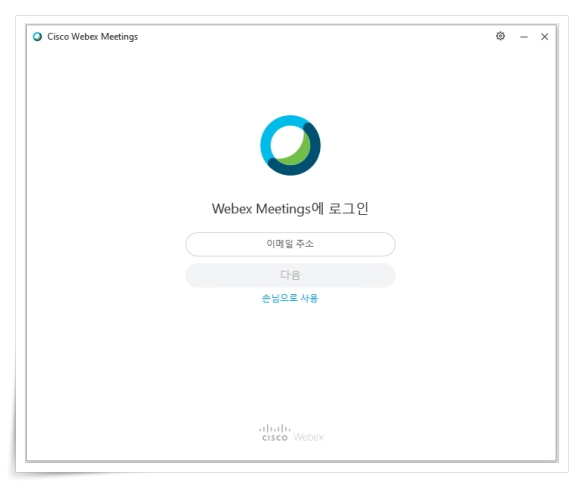This screenshot has width=584, height=488.
Task: Minimize the Cisco Webex Meetings window
Action: pyautogui.click(x=524, y=37)
